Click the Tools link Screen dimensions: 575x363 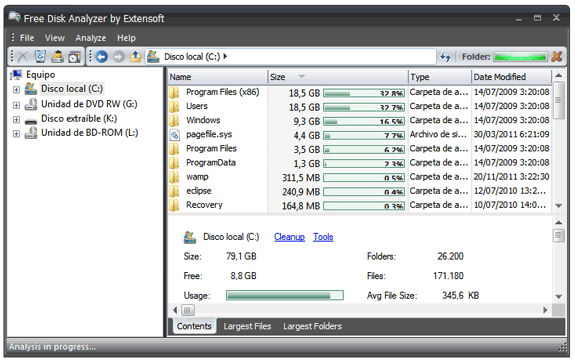[323, 237]
